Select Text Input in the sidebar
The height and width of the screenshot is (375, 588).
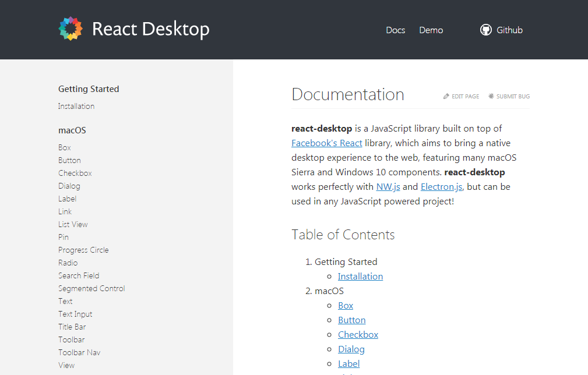point(75,314)
